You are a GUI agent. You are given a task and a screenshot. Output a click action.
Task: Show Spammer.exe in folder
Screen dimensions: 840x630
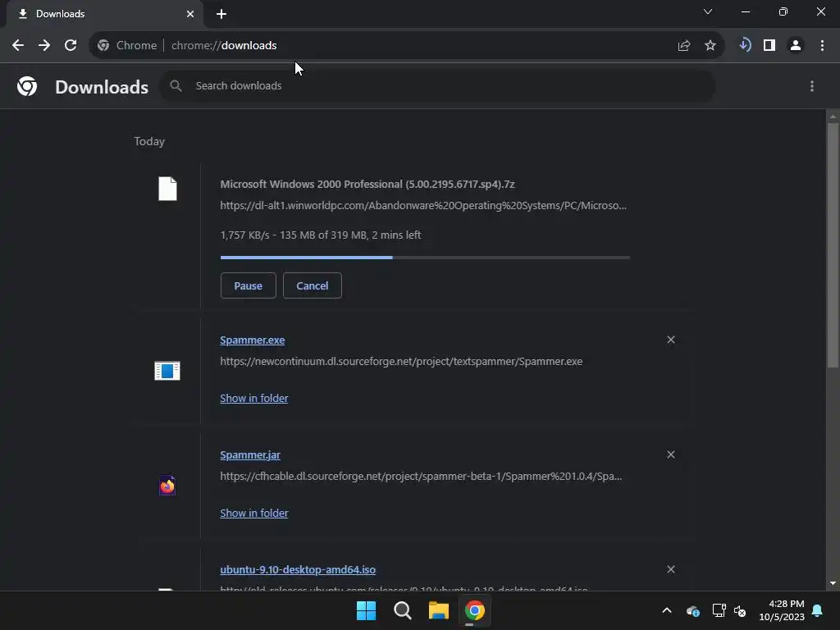(x=254, y=398)
